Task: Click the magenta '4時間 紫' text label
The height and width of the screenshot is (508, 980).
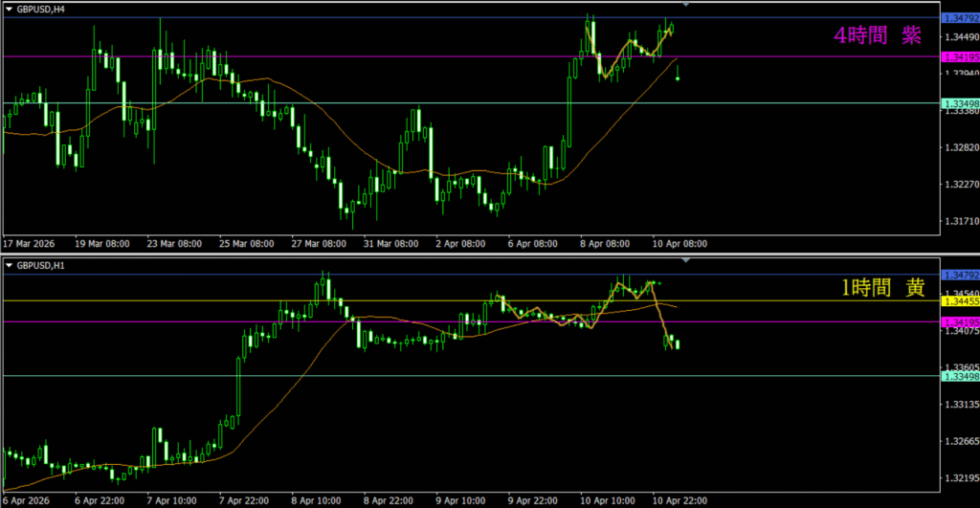Action: click(877, 36)
